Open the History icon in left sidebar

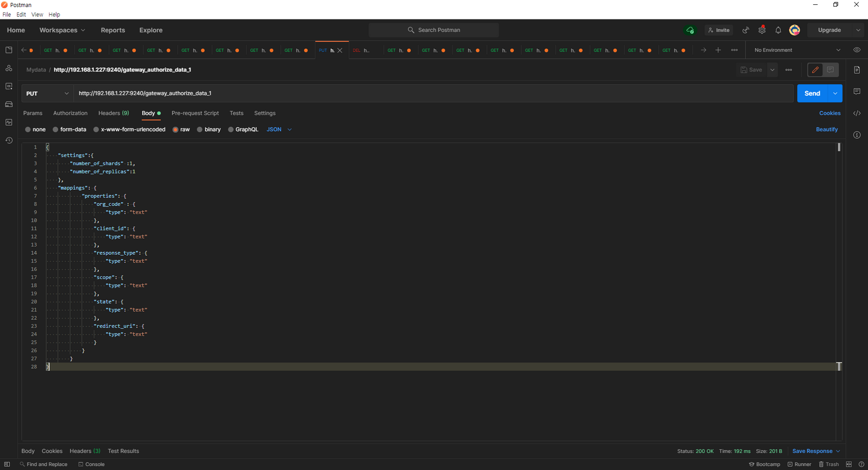point(9,140)
